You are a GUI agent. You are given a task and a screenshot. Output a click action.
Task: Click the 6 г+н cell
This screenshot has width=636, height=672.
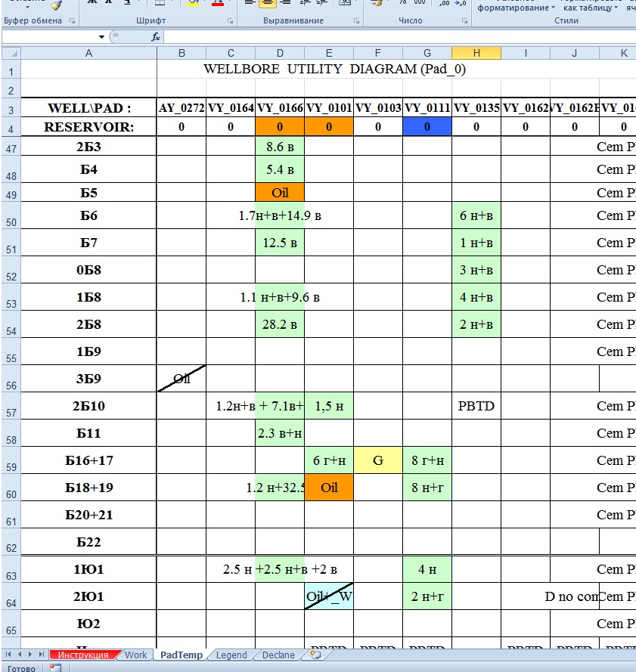329,460
